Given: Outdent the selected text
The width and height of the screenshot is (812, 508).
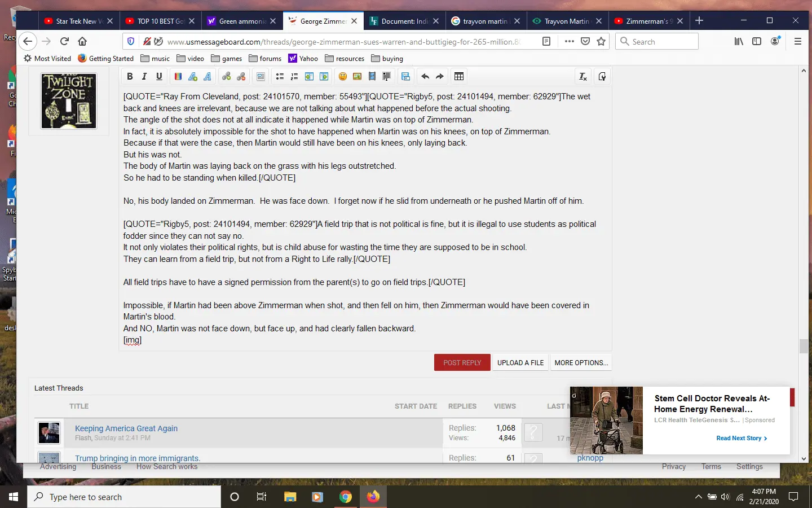Looking at the screenshot, I should point(309,77).
